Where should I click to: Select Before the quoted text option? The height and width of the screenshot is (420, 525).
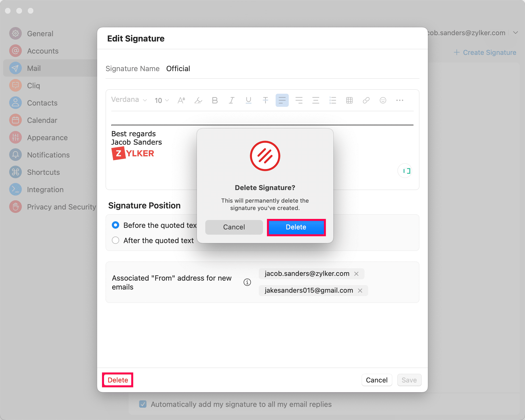click(x=115, y=225)
